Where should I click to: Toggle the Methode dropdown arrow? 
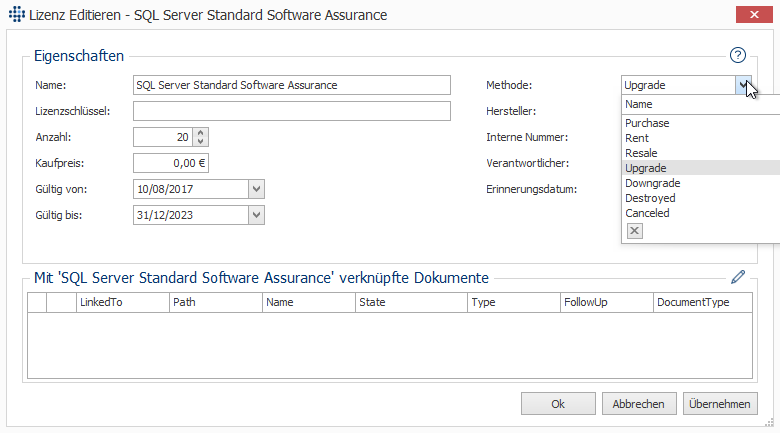[743, 85]
